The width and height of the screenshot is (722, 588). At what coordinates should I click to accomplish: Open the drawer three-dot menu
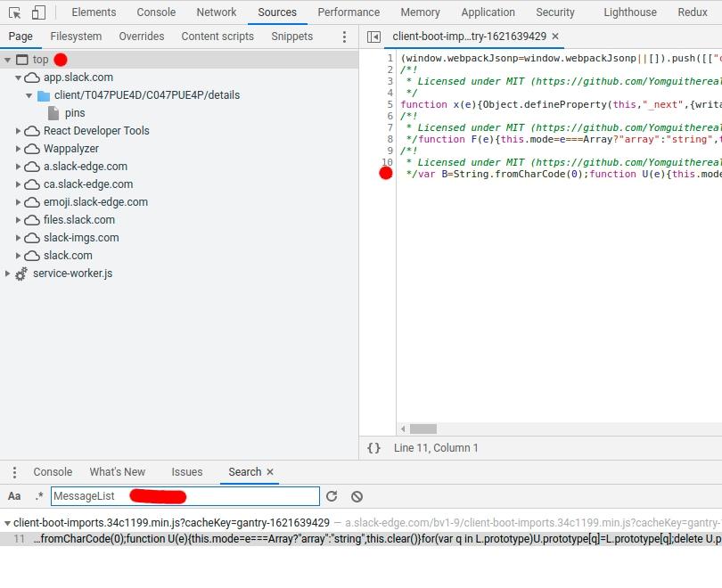pyautogui.click(x=15, y=472)
